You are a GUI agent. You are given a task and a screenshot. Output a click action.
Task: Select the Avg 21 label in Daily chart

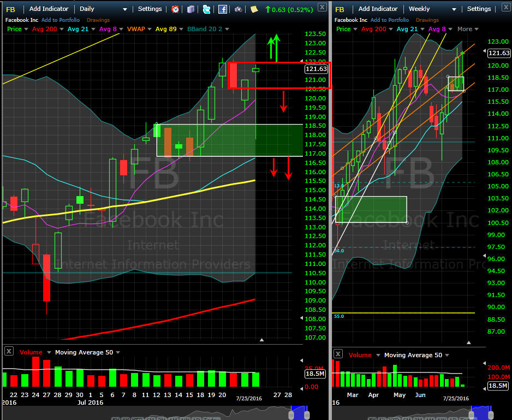78,29
